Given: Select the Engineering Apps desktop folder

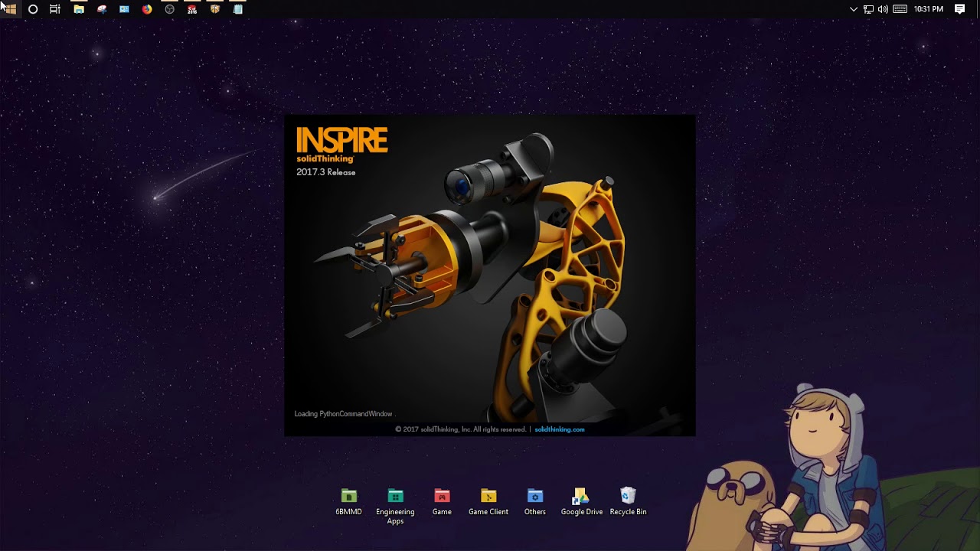Looking at the screenshot, I should click(x=395, y=507).
